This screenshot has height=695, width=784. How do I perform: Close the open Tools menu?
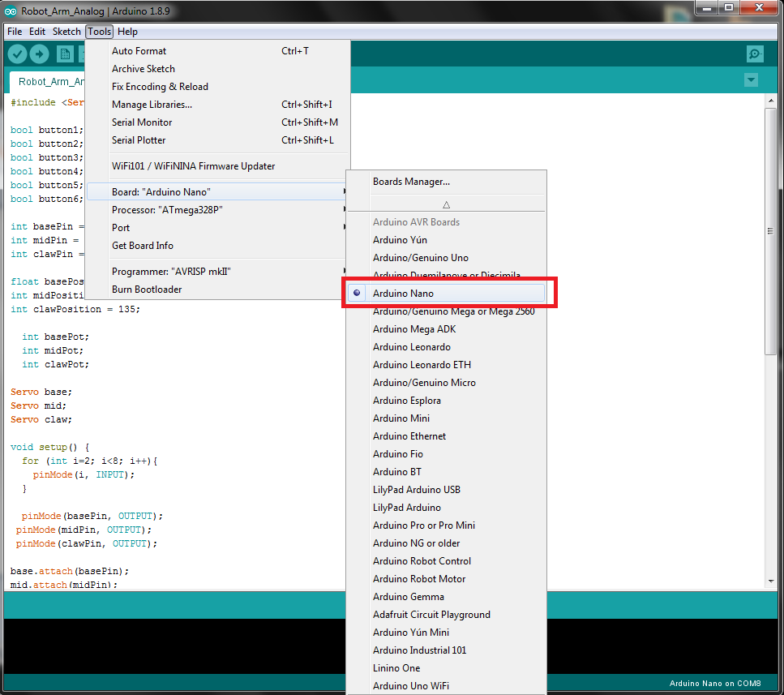(x=100, y=32)
